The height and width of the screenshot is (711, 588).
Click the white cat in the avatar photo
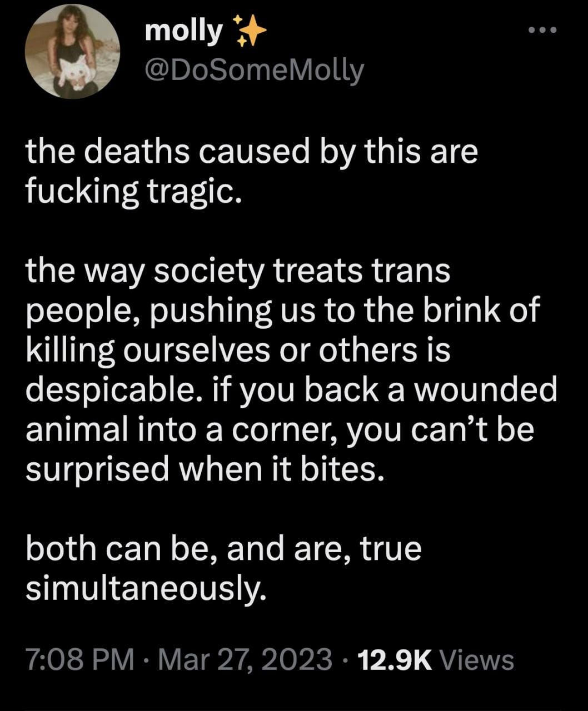[76, 75]
